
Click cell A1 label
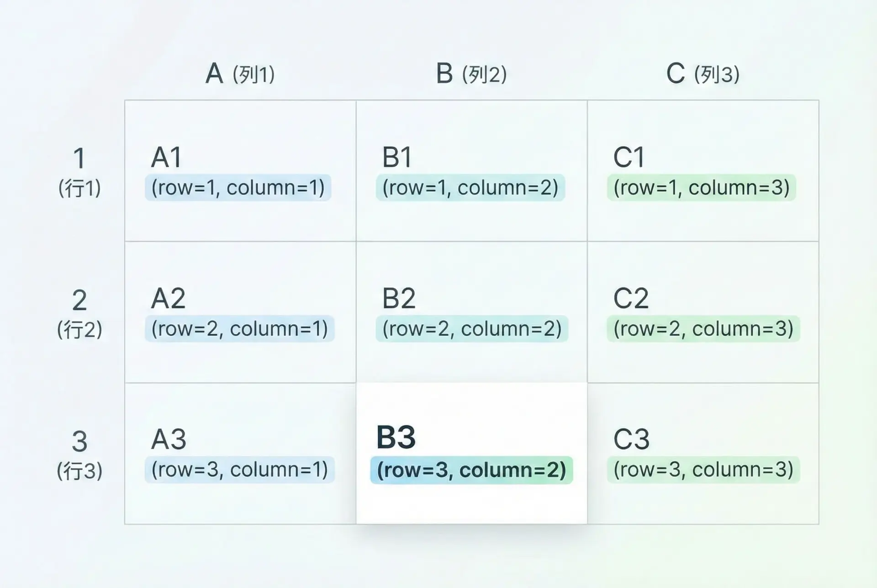[x=166, y=157]
